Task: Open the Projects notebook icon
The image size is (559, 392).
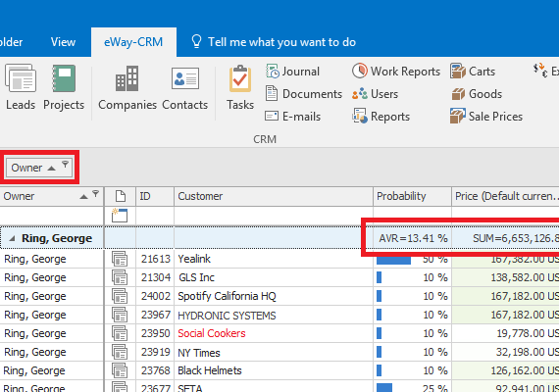Action: [64, 78]
